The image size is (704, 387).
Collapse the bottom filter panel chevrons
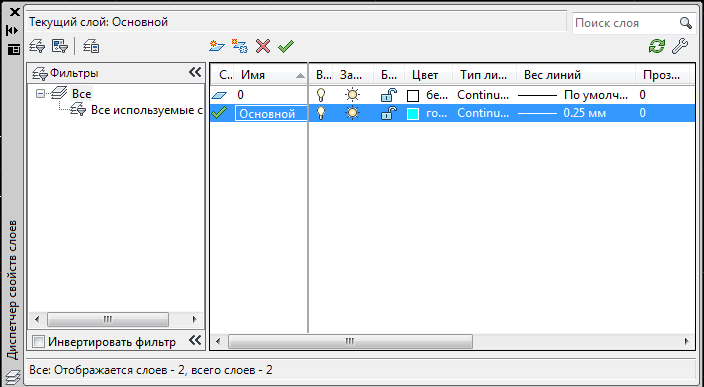pos(195,340)
